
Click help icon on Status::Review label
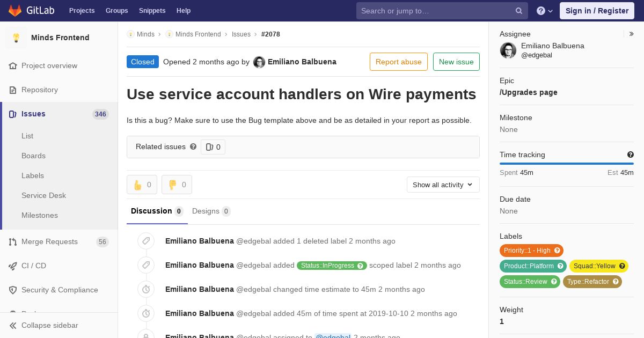pyautogui.click(x=554, y=282)
